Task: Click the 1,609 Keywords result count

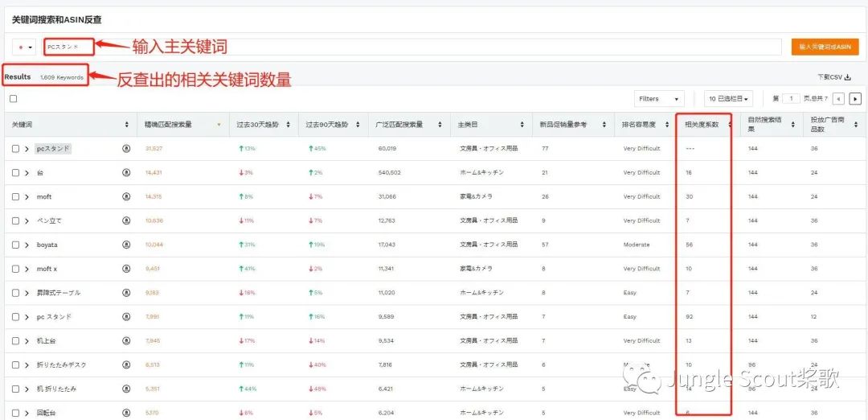Action: tap(61, 77)
